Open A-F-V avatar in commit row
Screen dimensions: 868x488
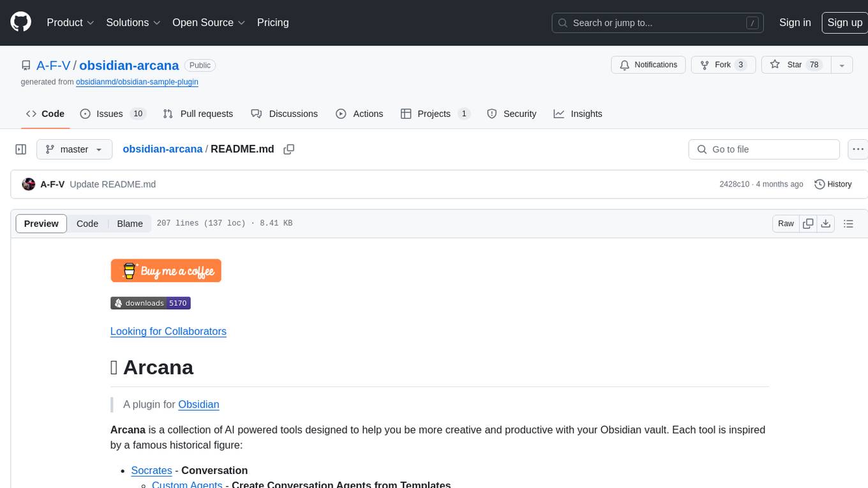(28, 184)
